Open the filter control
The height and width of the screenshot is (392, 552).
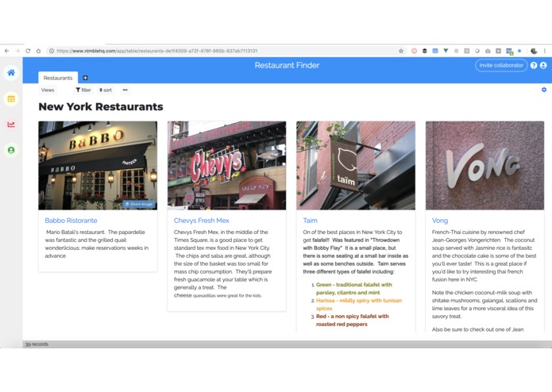tap(83, 90)
